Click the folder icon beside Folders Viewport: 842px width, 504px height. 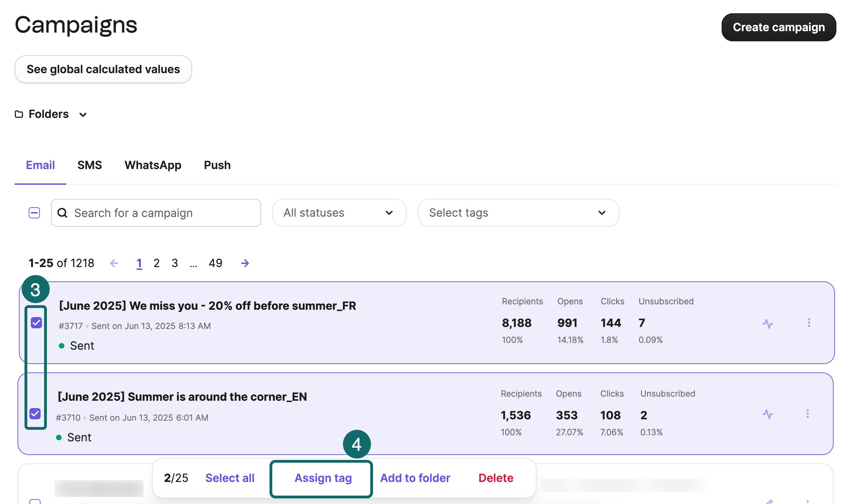[19, 114]
